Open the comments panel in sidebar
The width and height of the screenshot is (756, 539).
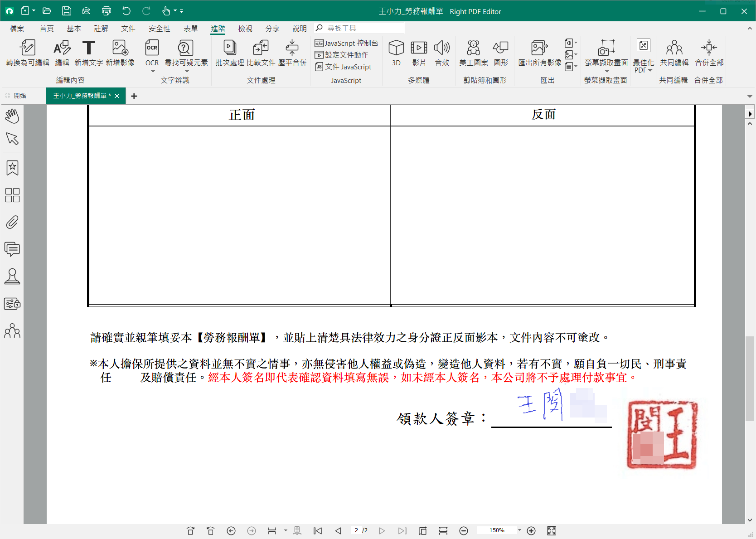point(12,249)
